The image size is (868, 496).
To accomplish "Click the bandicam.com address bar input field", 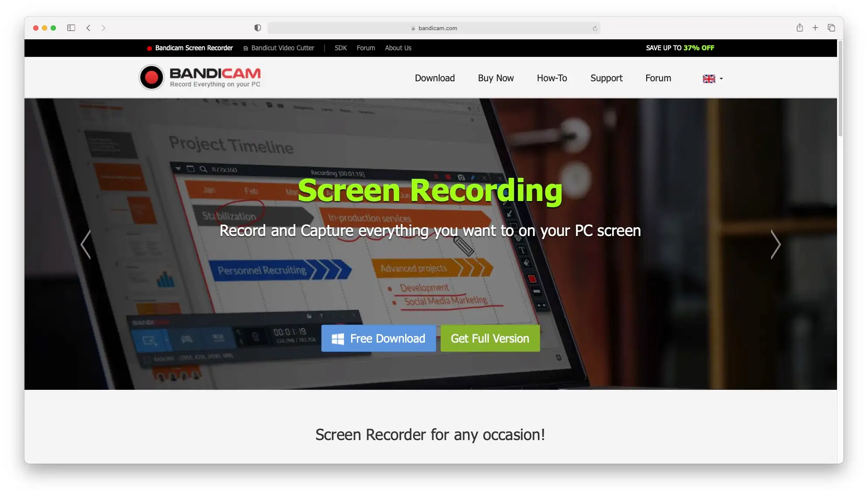I will pos(434,28).
